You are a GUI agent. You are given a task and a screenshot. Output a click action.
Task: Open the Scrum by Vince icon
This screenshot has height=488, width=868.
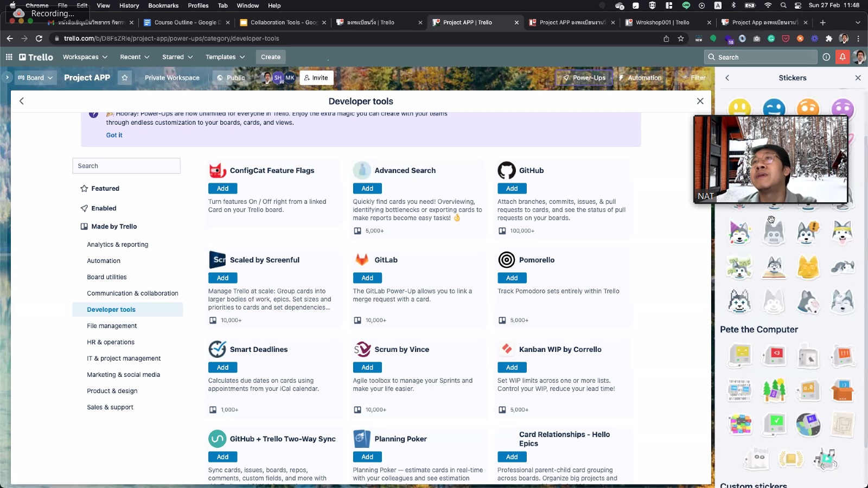[362, 349]
